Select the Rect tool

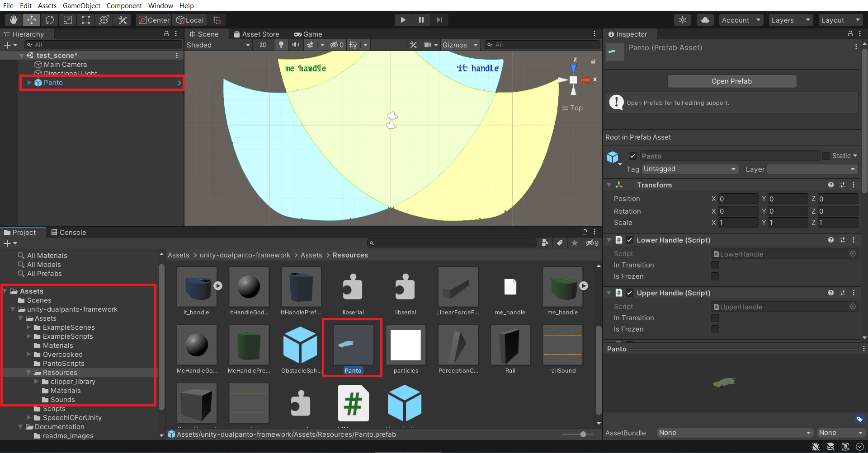pyautogui.click(x=86, y=20)
